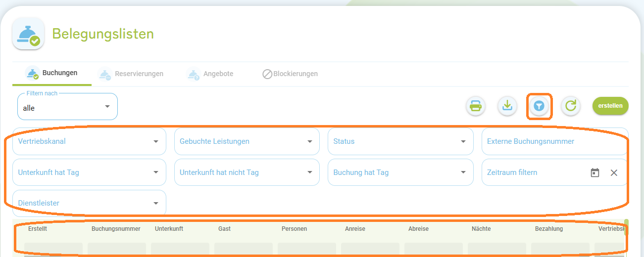Viewport: 644px width, 257px height.
Task: Open the Status dropdown
Action: (x=400, y=141)
